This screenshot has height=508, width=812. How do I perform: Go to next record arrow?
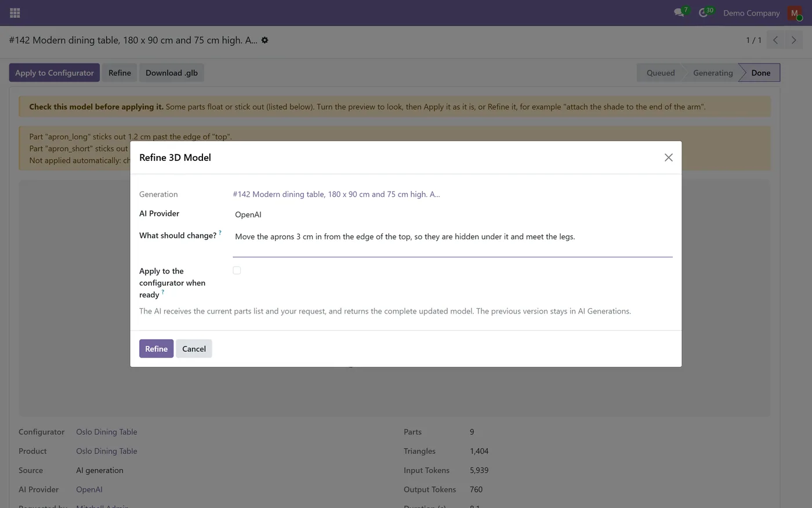pos(793,40)
